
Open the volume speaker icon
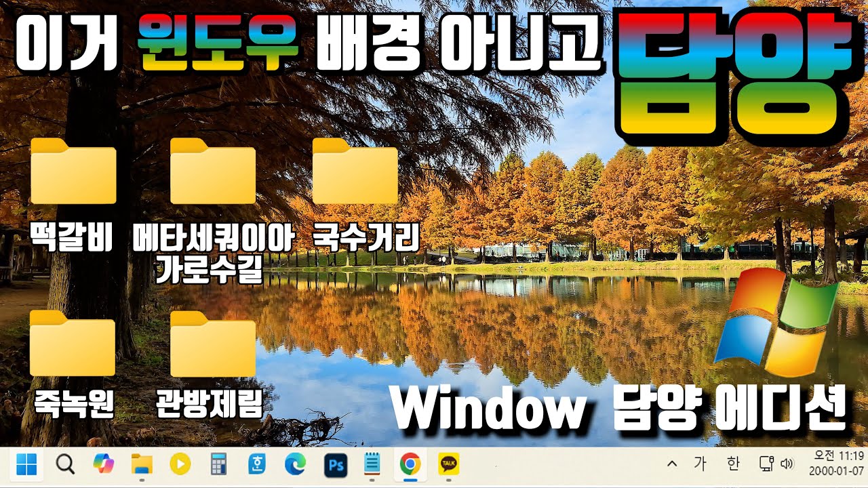pyautogui.click(x=787, y=464)
